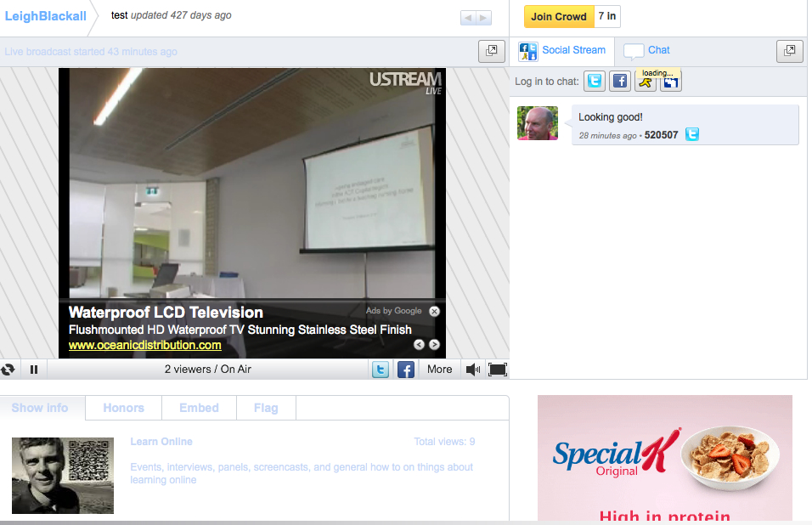This screenshot has height=525, width=812.
Task: Select the Show Info tab
Action: (x=40, y=408)
